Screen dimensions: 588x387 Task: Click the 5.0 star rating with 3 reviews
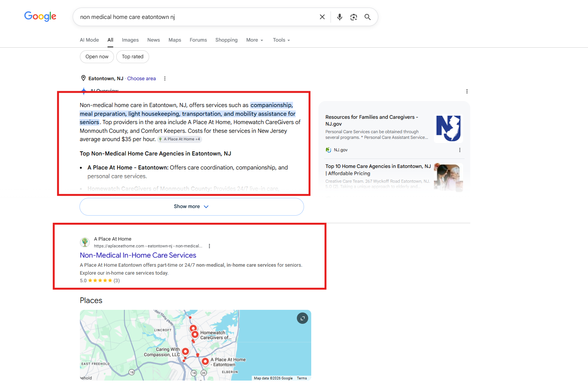100,281
